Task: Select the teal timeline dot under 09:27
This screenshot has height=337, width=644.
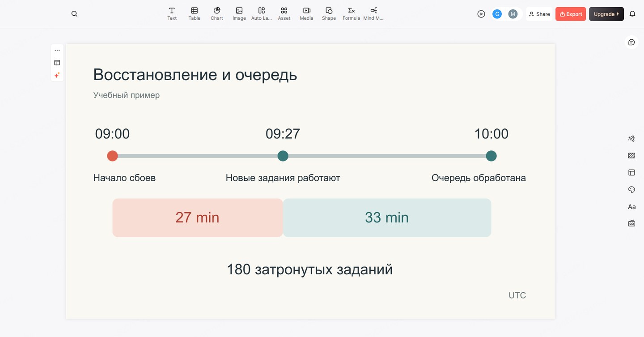Action: click(x=283, y=156)
